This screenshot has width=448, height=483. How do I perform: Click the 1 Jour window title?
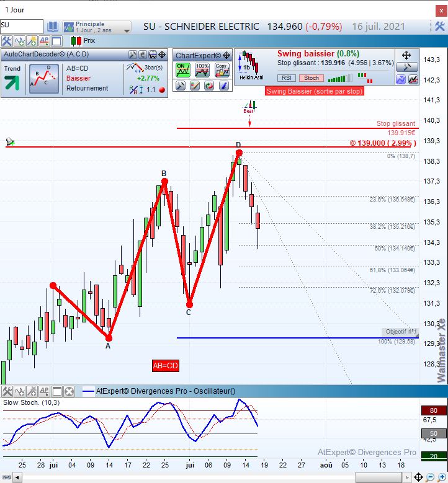14,10
